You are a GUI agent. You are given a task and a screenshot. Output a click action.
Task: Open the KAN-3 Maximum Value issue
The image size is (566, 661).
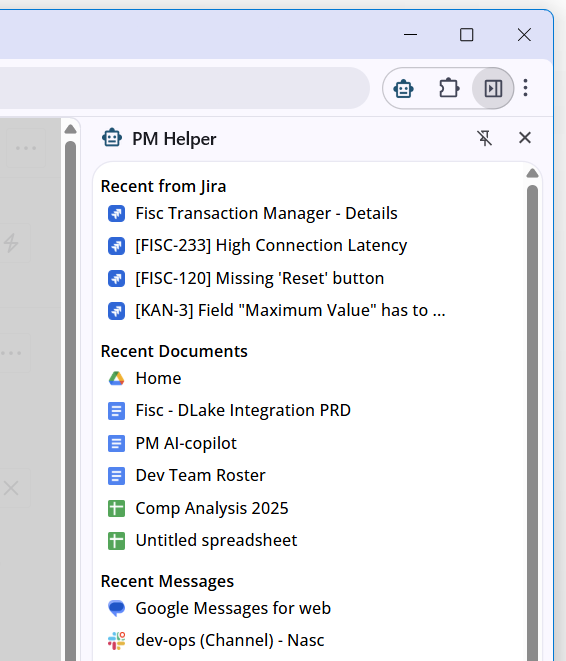point(290,310)
